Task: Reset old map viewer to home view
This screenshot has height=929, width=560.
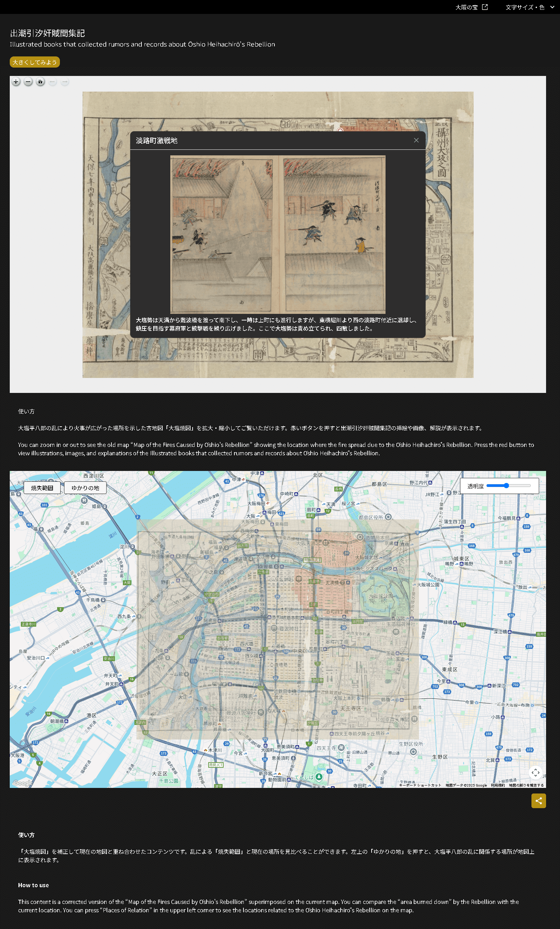Action: tap(40, 82)
